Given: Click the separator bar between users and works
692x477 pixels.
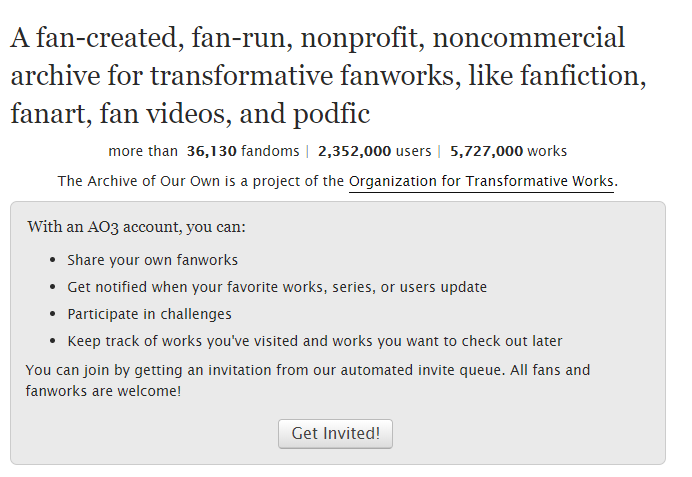Looking at the screenshot, I should [440, 151].
